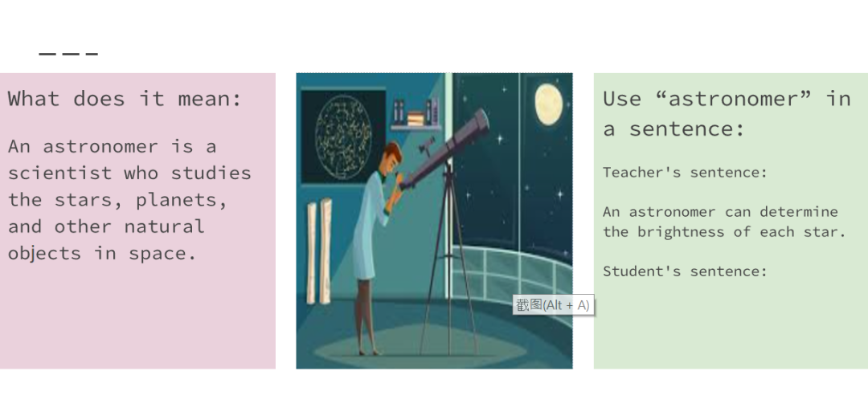Click the 截图(Alt + A) screenshot tooltip
868x420 pixels.
point(554,304)
